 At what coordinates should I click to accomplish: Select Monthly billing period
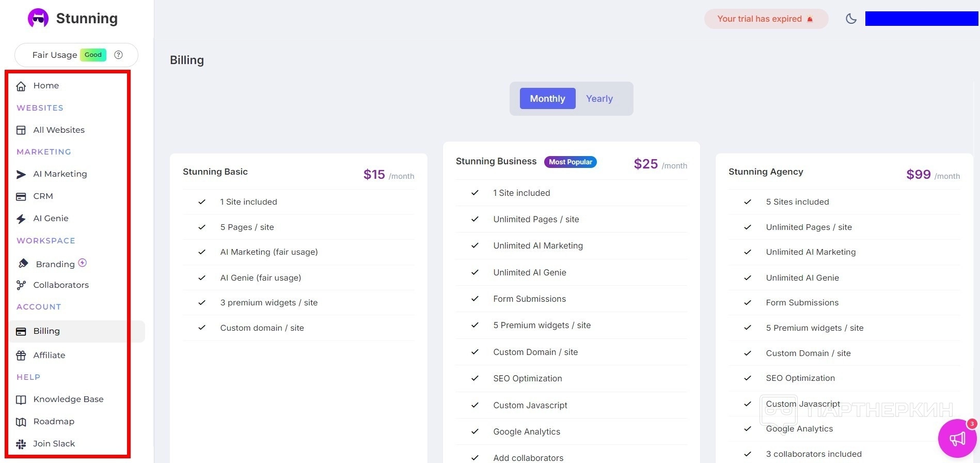(x=547, y=99)
